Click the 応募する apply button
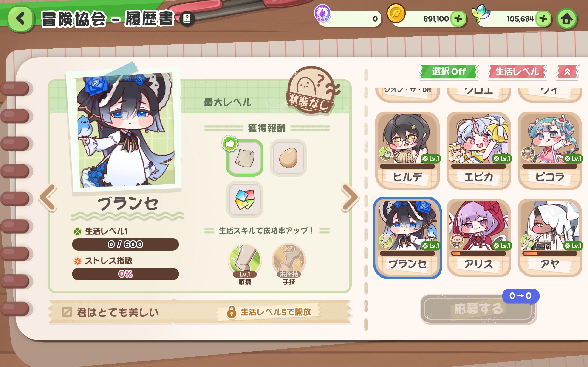 [478, 309]
